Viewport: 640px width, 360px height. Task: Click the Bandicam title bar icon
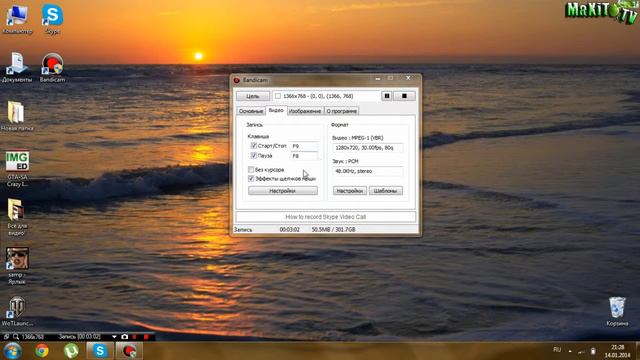[x=237, y=80]
